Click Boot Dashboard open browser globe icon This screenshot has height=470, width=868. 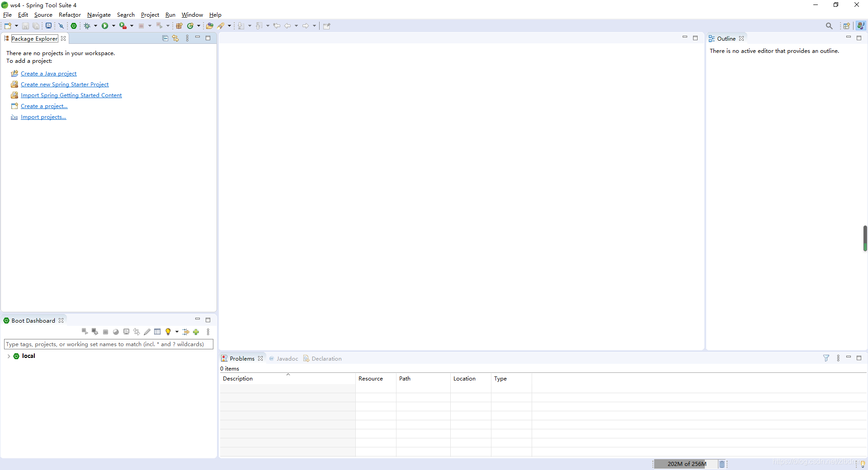[116, 332]
